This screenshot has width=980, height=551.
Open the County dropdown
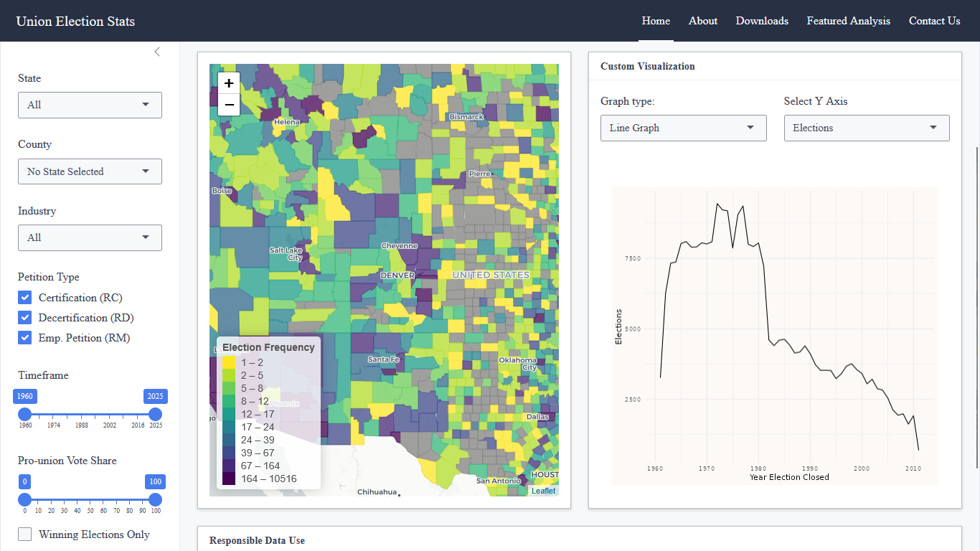click(90, 171)
